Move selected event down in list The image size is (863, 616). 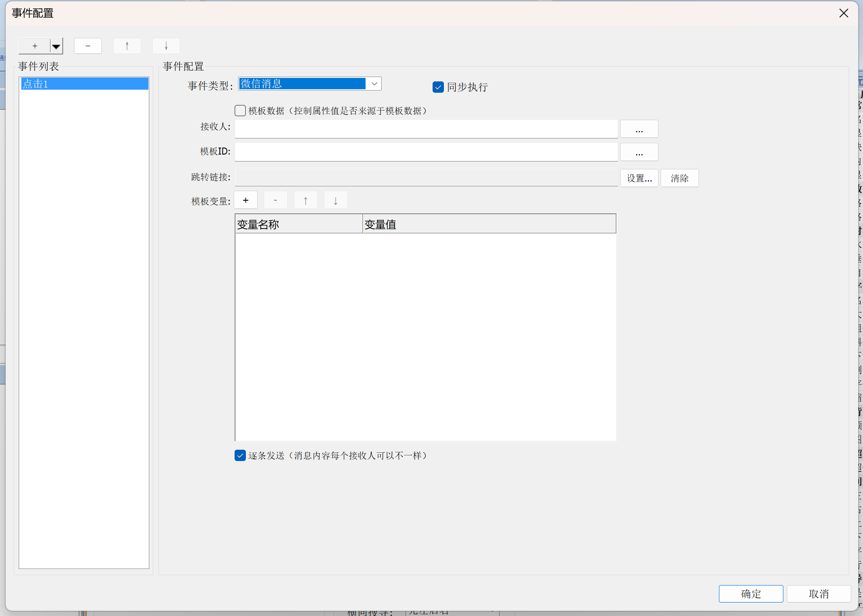click(x=166, y=46)
